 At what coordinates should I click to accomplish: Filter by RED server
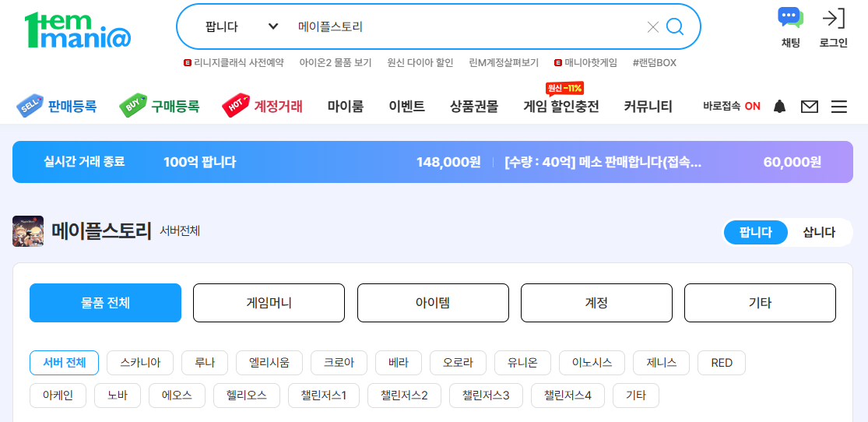tap(722, 363)
